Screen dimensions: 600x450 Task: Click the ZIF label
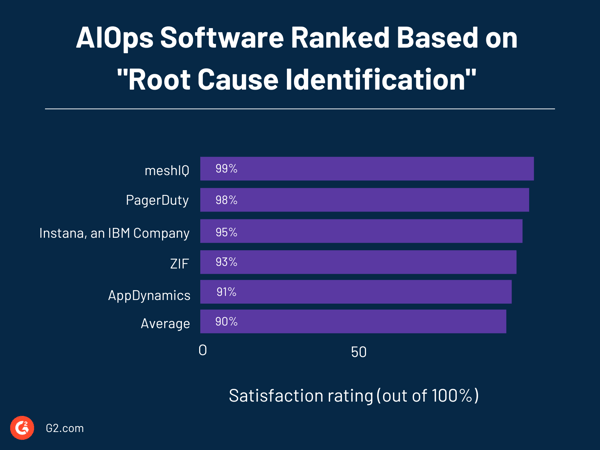179,264
